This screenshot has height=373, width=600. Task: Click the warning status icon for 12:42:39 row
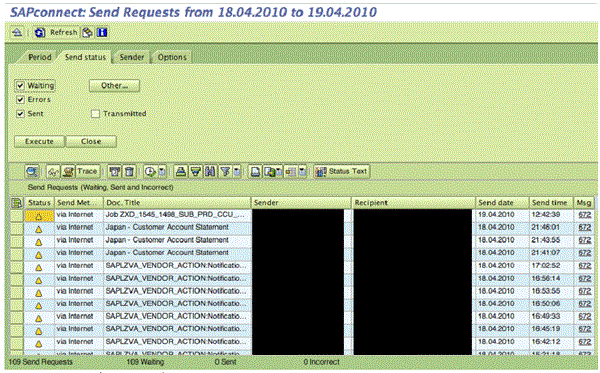[39, 217]
